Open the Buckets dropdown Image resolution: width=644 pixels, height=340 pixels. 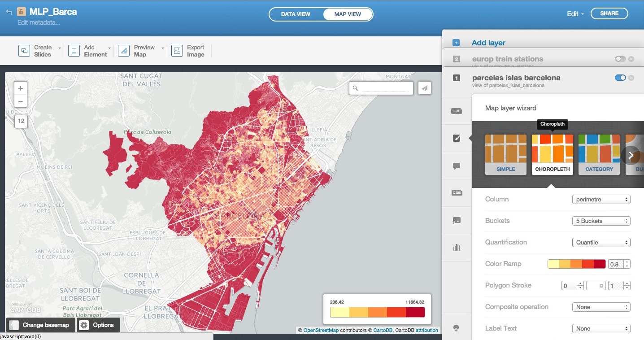(601, 221)
